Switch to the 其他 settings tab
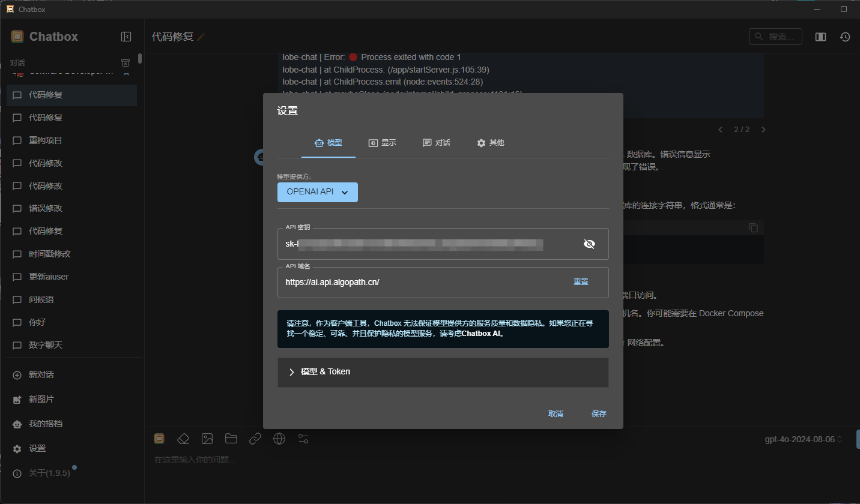 (491, 143)
